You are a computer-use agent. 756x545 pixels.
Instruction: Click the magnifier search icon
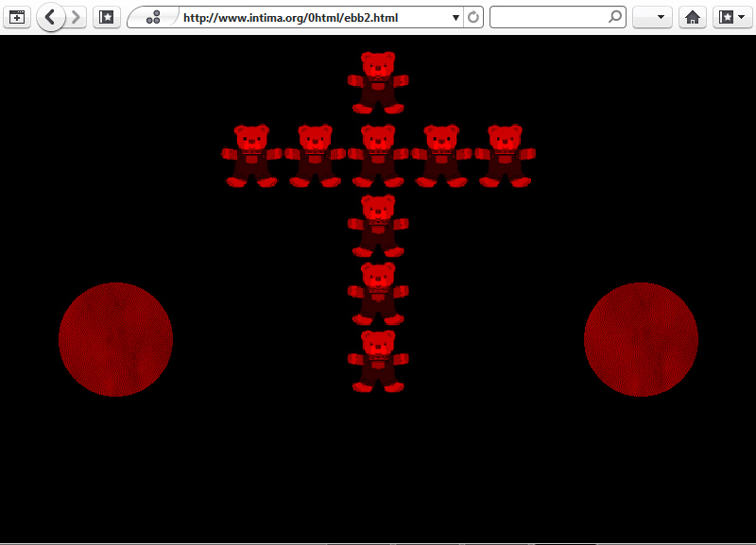(x=615, y=17)
